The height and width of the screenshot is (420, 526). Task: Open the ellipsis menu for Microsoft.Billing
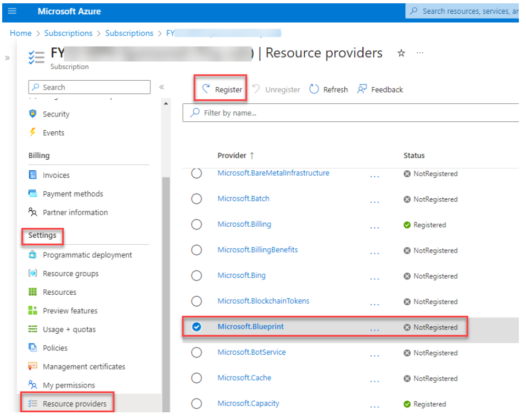(x=374, y=227)
